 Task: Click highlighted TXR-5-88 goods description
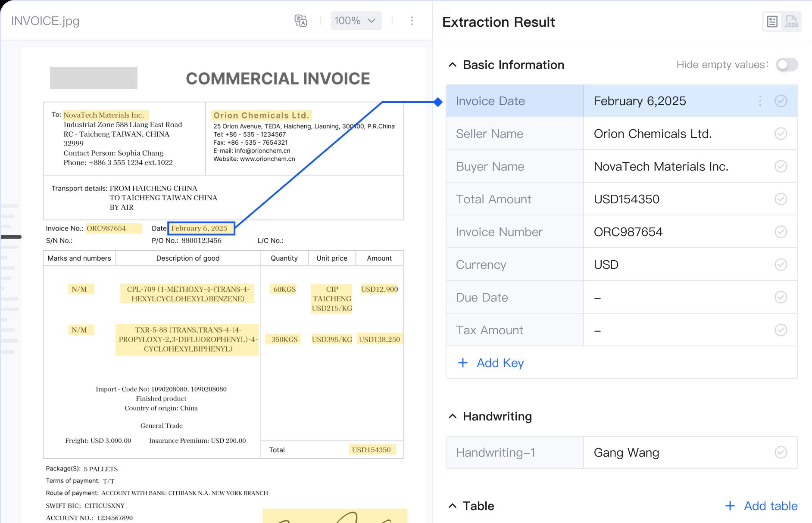tap(187, 339)
